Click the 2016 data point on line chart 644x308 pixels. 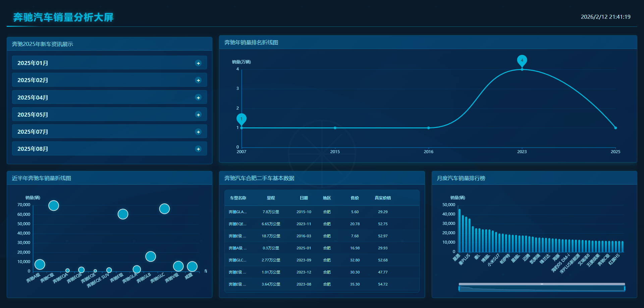click(428, 128)
